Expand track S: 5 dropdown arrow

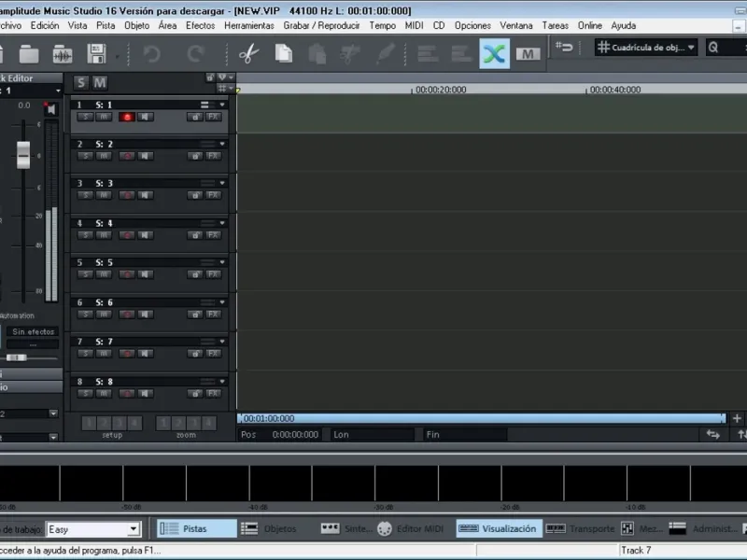pyautogui.click(x=222, y=262)
